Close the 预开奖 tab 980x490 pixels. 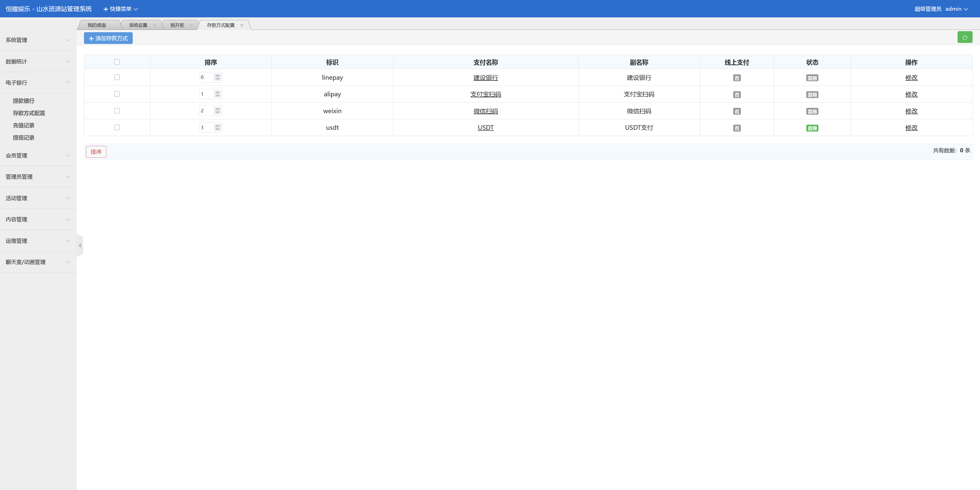point(191,25)
